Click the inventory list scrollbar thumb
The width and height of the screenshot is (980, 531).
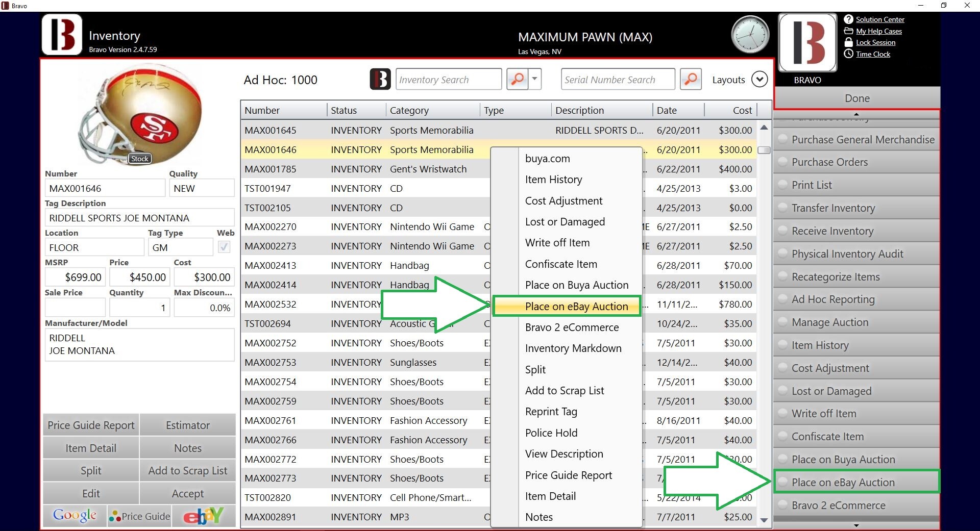pos(764,150)
